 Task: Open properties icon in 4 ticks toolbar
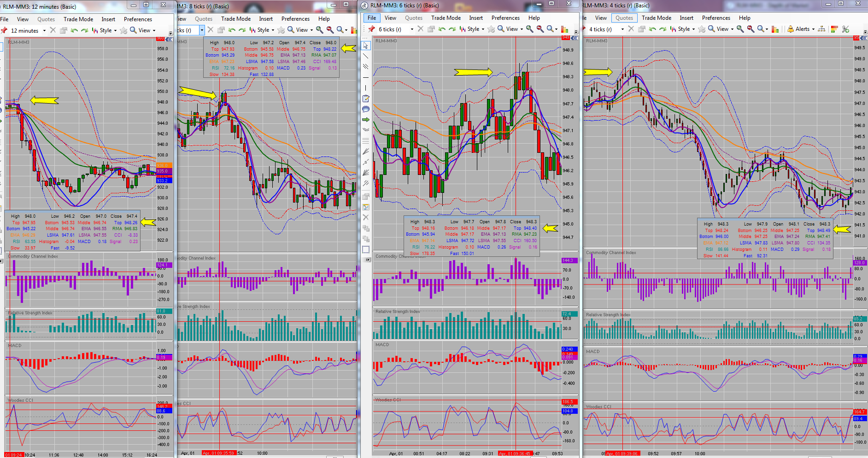tap(641, 29)
